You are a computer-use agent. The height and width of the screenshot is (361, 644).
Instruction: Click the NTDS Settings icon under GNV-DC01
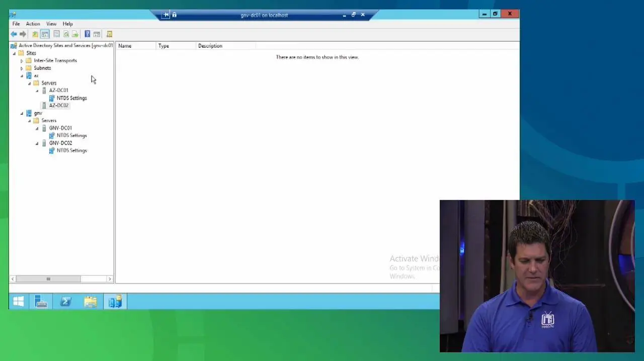tap(52, 136)
